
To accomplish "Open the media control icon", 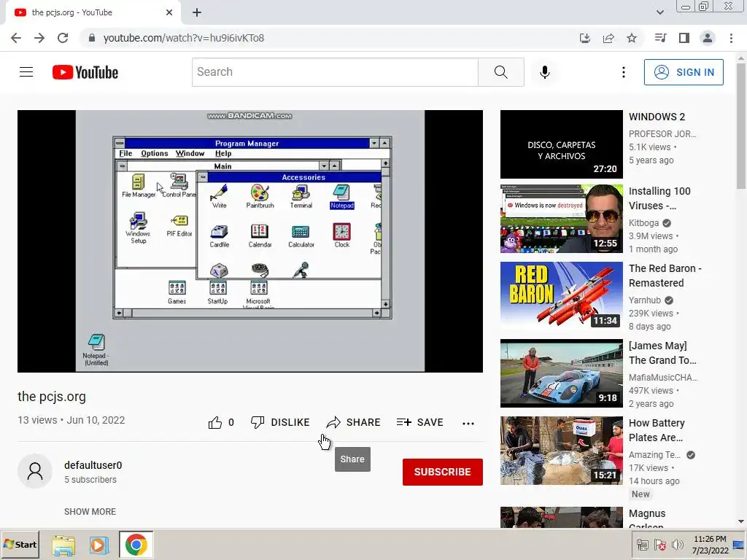I will pos(660,38).
